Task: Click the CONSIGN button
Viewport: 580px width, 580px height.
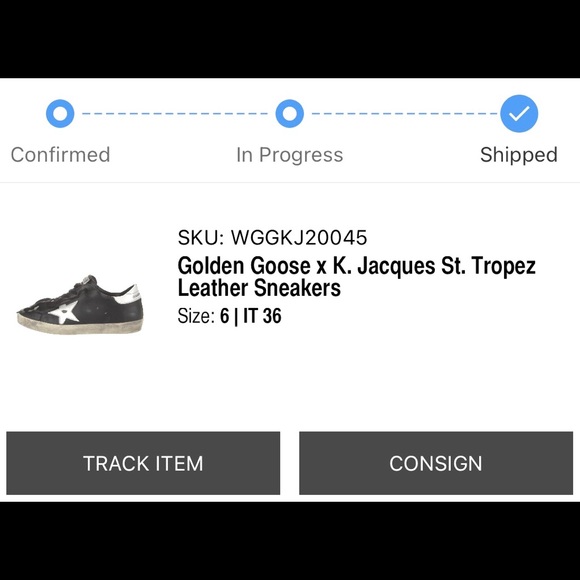Action: coord(436,463)
